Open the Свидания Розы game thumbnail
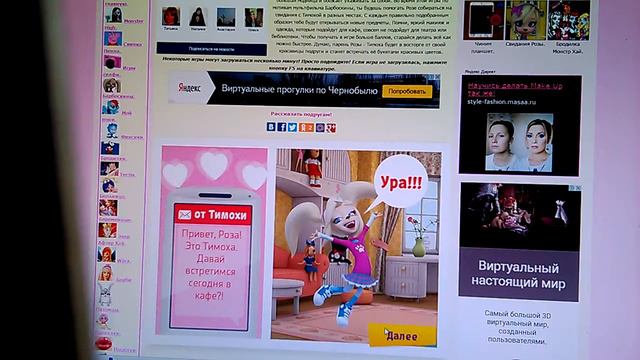 tap(526, 20)
